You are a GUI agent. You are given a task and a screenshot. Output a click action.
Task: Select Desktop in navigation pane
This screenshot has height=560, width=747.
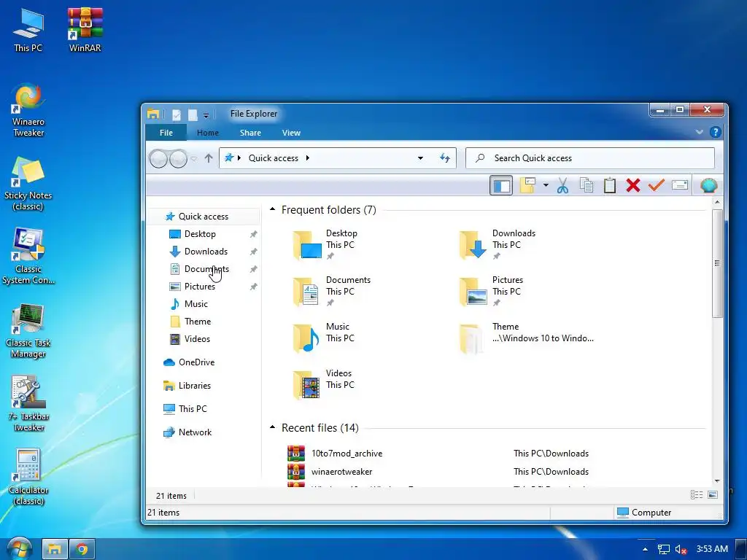point(200,234)
